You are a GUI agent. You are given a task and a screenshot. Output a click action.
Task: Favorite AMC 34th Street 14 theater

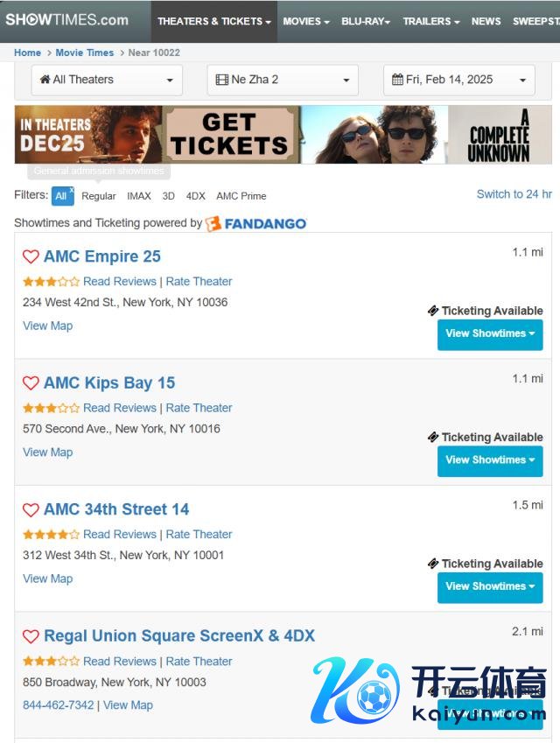[x=31, y=509]
